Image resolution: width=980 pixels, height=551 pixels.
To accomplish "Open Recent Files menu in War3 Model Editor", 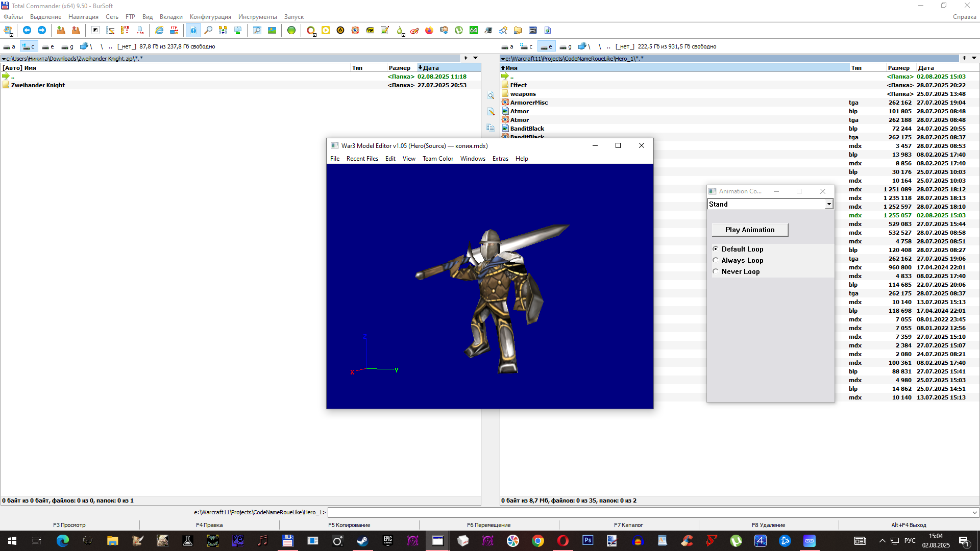I will (362, 159).
